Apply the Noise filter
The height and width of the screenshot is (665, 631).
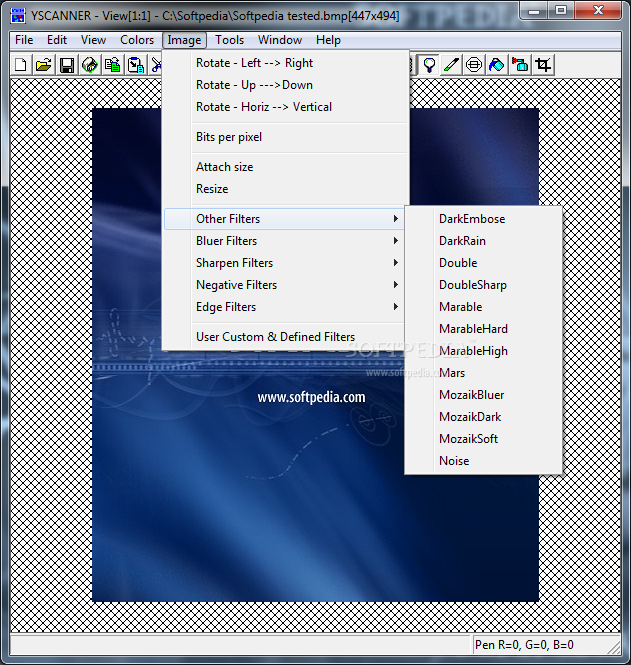tap(483, 461)
